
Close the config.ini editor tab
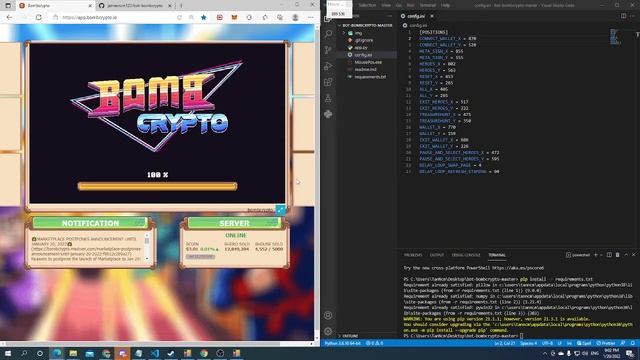[432, 16]
